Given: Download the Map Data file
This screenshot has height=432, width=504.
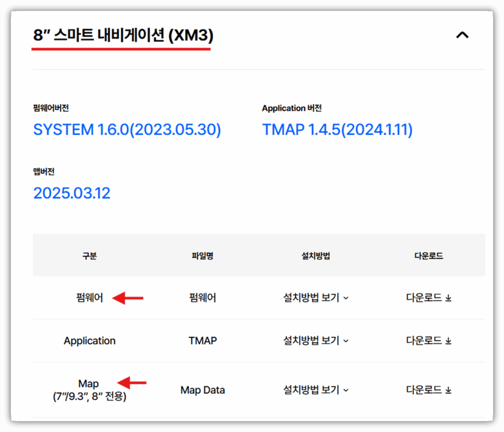Looking at the screenshot, I should click(429, 390).
